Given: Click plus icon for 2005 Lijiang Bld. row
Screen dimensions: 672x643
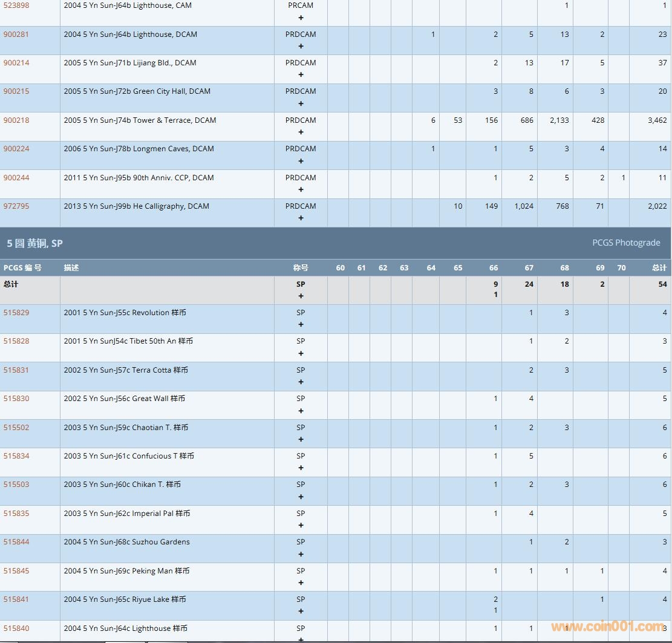Looking at the screenshot, I should tap(301, 75).
